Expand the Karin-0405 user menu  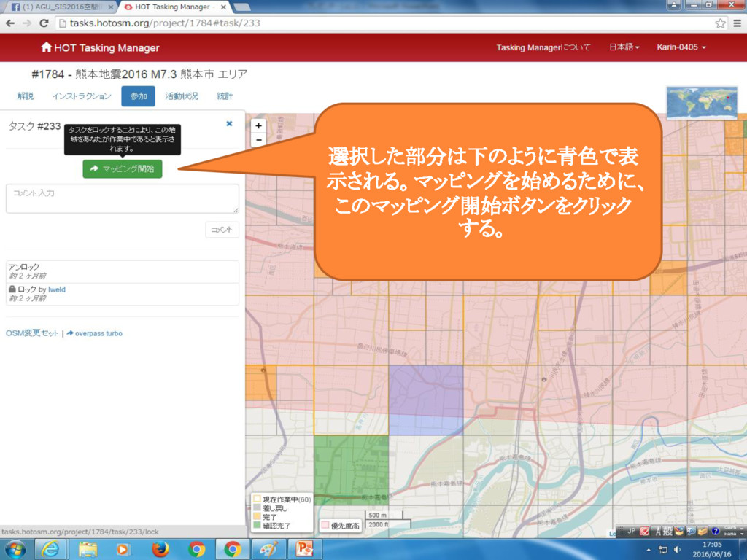(x=681, y=47)
